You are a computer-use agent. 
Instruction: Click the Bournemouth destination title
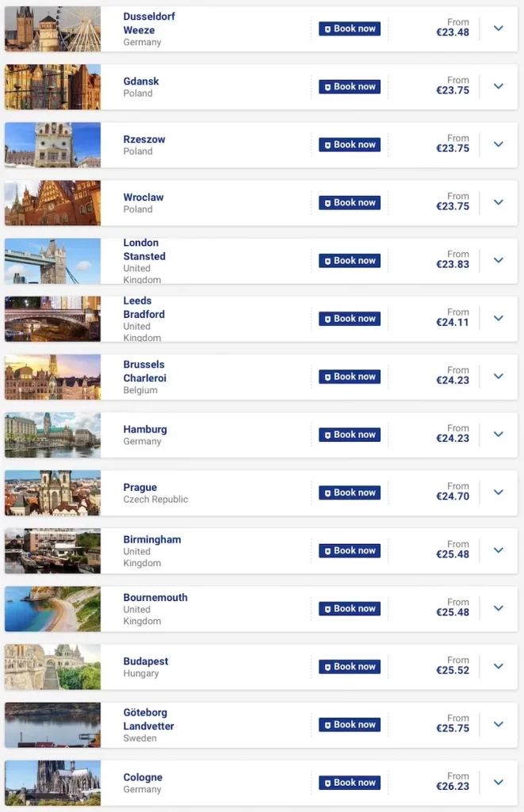click(x=155, y=597)
